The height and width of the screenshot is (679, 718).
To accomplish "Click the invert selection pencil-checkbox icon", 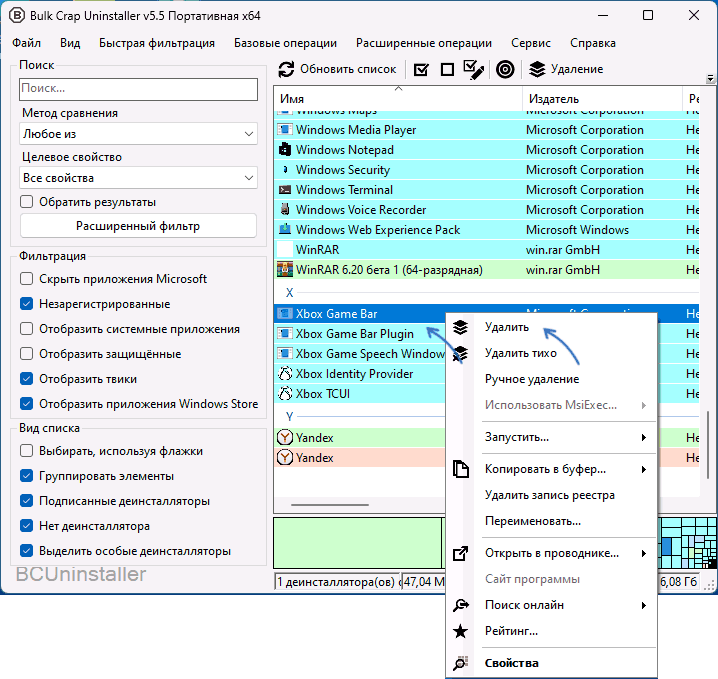I will pyautogui.click(x=474, y=69).
